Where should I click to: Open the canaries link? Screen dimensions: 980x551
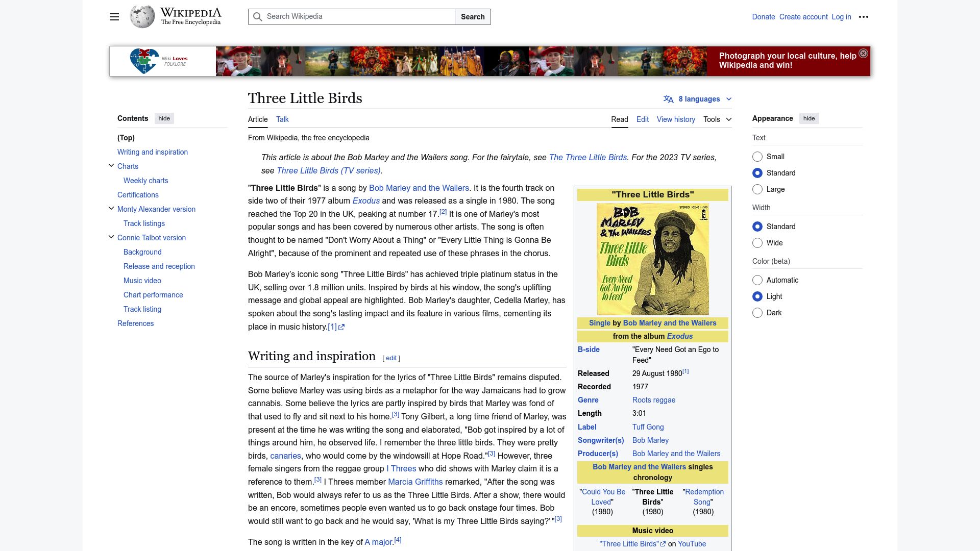285,456
